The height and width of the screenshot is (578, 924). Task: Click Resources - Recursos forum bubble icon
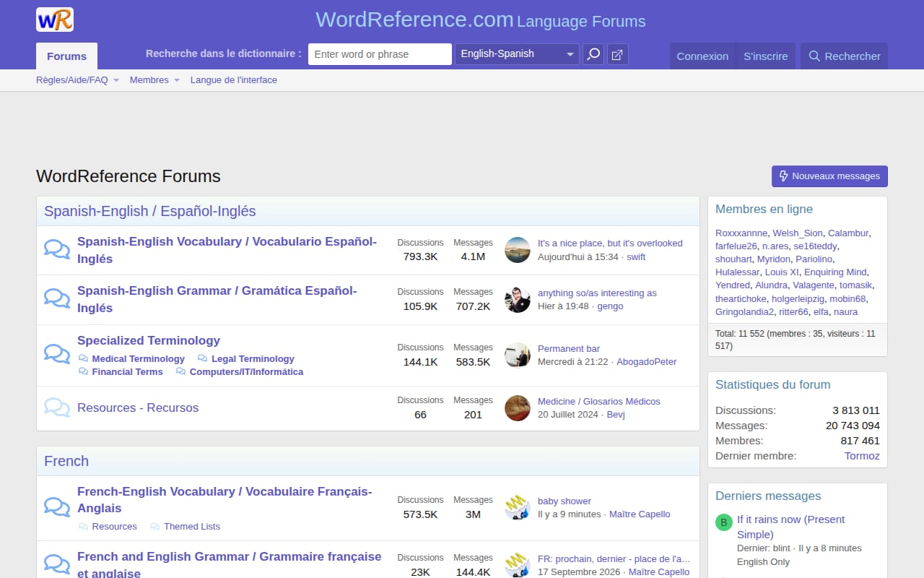(x=57, y=408)
